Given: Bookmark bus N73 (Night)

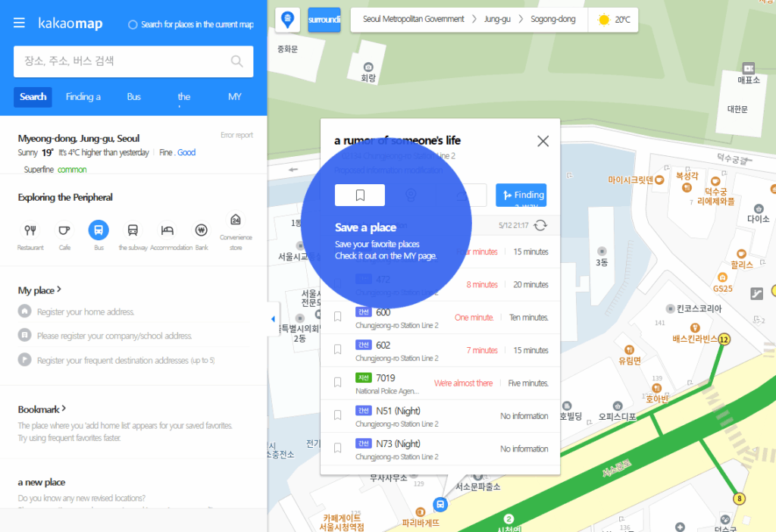Looking at the screenshot, I should coord(337,448).
